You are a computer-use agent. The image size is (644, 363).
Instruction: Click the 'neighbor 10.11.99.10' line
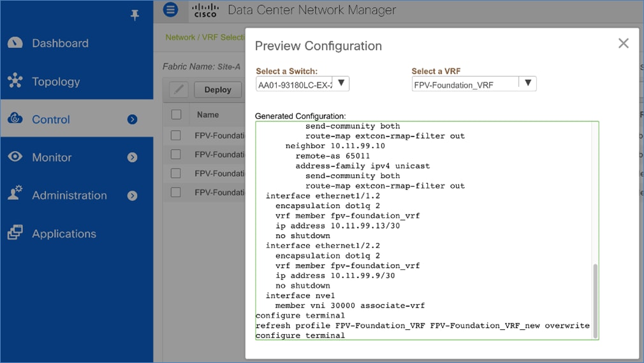coord(335,146)
